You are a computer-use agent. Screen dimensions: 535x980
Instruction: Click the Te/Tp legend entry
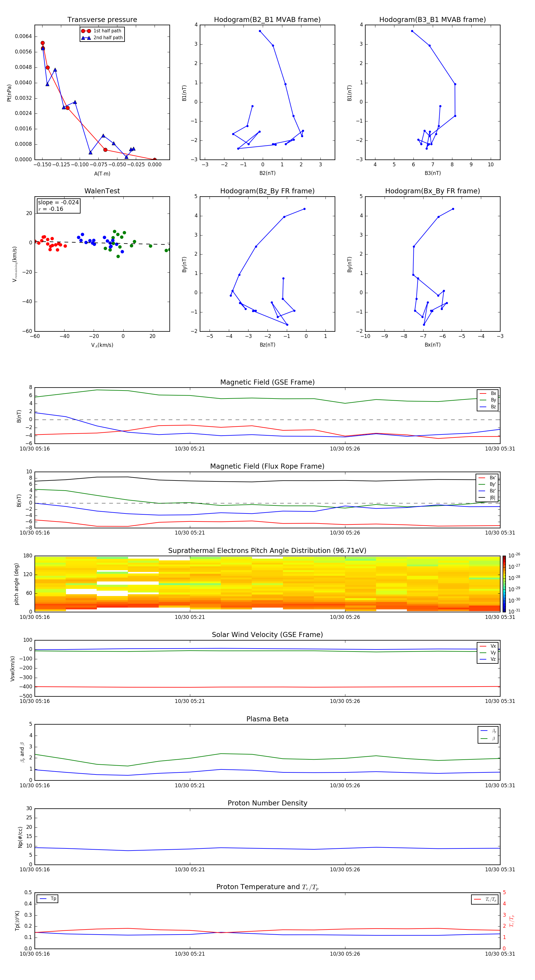coord(485,899)
